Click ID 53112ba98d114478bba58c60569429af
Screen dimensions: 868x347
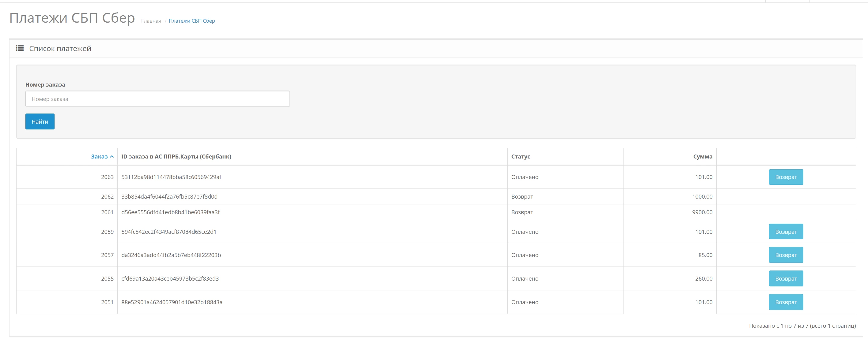171,177
